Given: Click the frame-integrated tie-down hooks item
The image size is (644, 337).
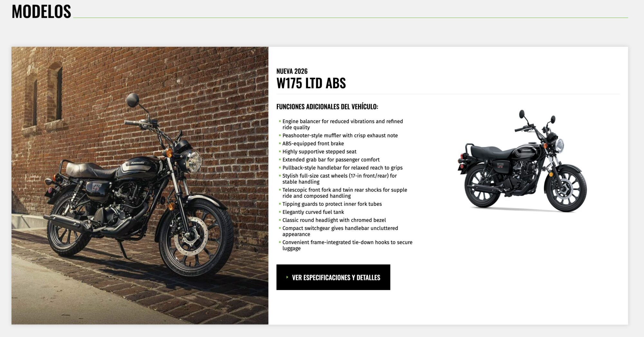Looking at the screenshot, I should (347, 246).
